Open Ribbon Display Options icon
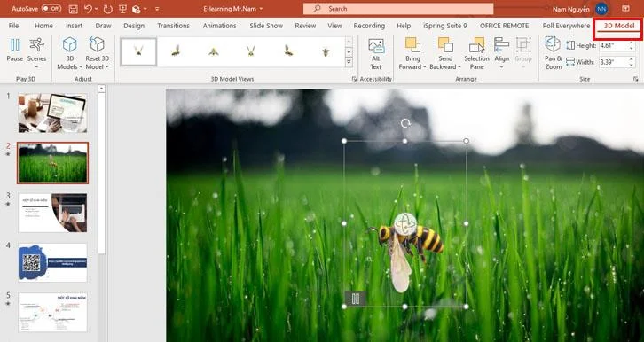 625,9
